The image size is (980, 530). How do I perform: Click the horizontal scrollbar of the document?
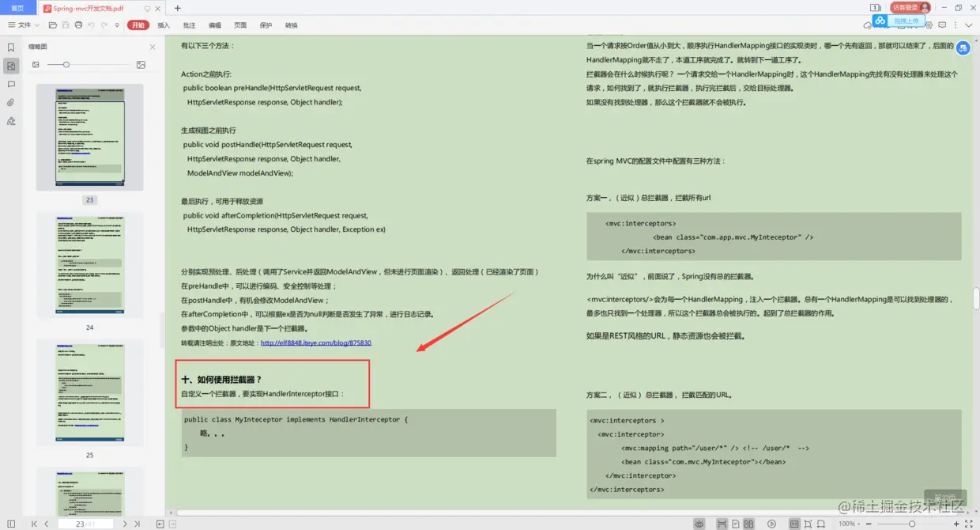click(569, 513)
